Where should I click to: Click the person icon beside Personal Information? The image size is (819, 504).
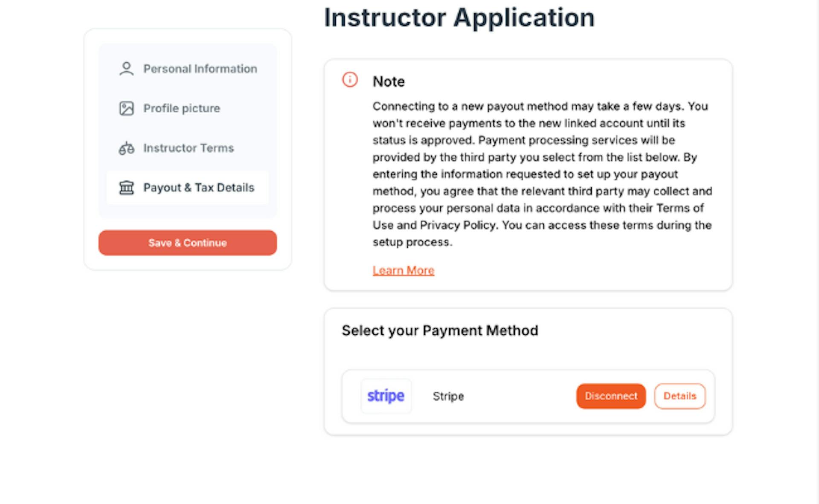tap(126, 69)
